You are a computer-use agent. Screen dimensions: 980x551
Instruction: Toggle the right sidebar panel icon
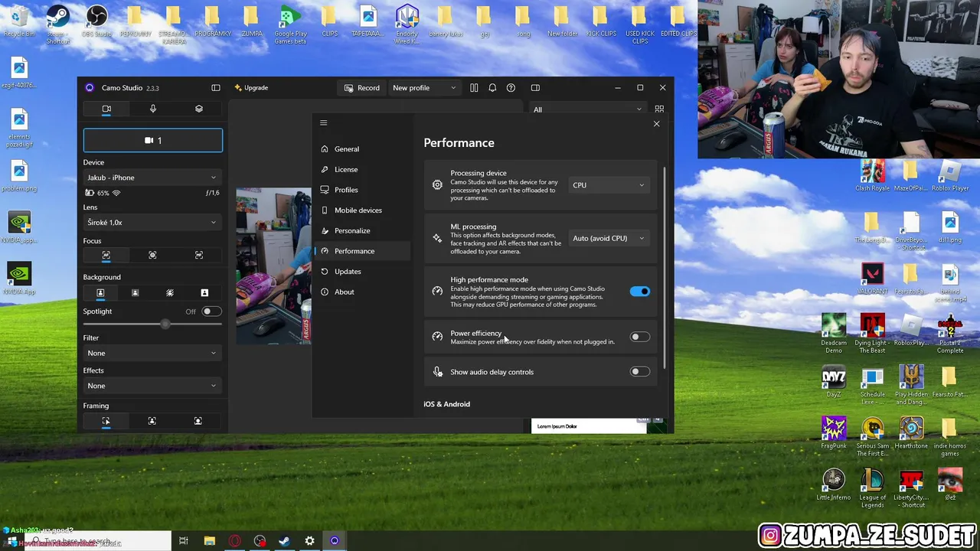tap(535, 88)
